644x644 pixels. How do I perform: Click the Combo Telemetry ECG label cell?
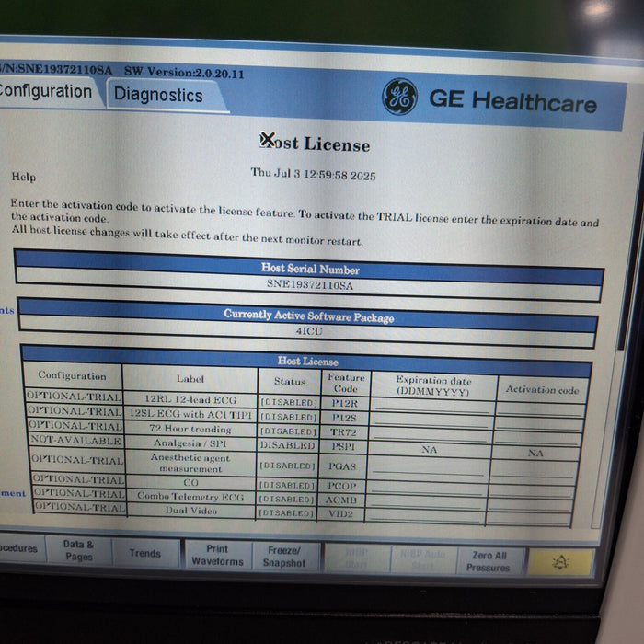(x=190, y=497)
